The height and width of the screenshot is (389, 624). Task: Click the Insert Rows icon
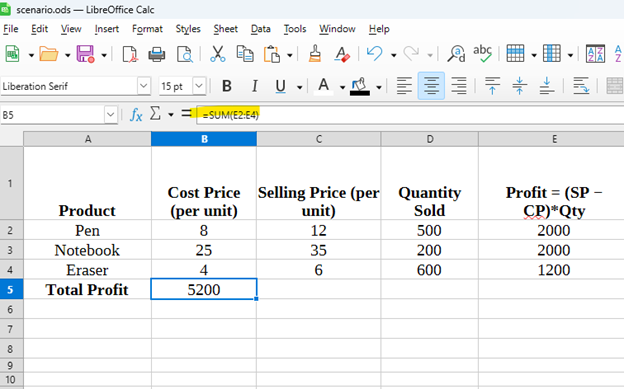click(x=515, y=53)
